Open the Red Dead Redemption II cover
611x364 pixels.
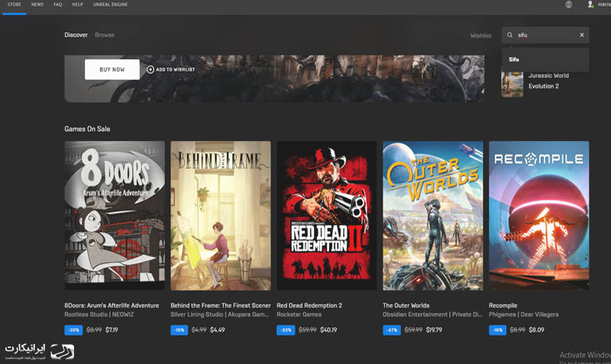(x=327, y=216)
